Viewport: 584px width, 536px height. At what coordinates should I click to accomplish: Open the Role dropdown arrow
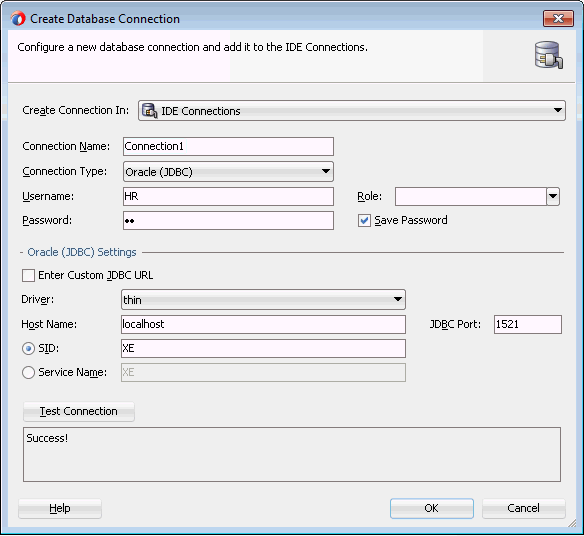point(553,196)
